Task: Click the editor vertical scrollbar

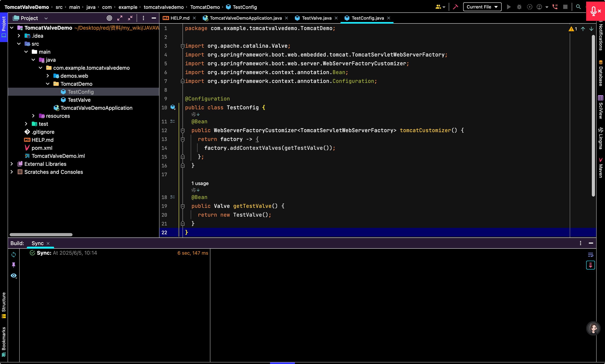Action: tap(593, 115)
